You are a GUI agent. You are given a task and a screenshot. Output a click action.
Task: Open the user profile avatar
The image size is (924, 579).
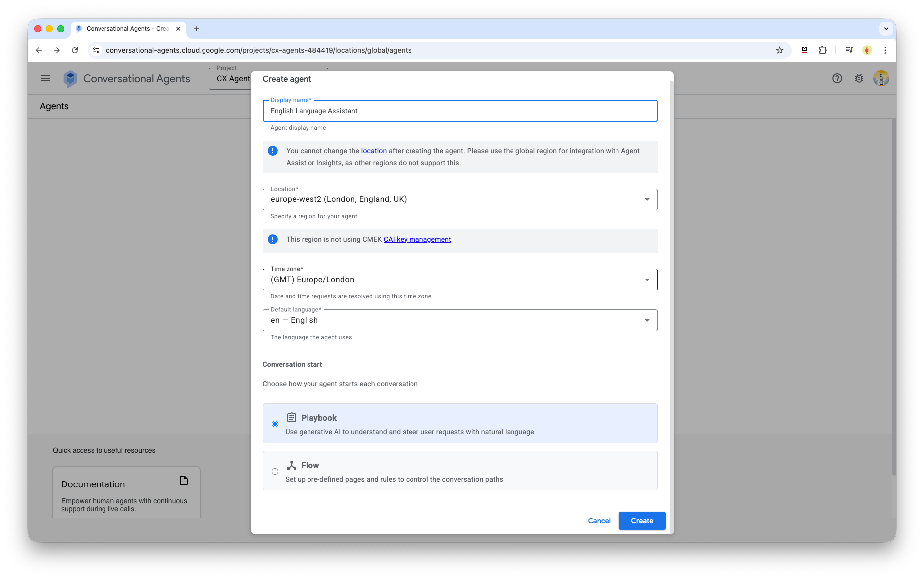coord(881,78)
